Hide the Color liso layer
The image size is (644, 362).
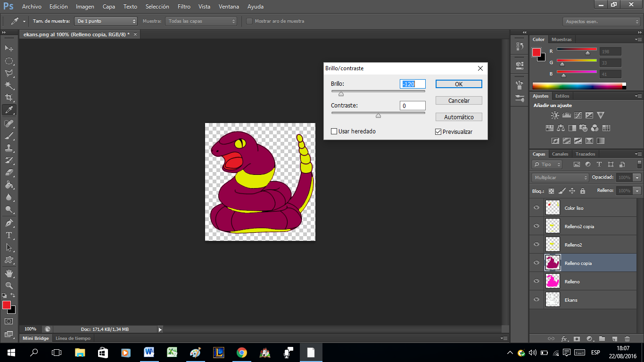click(x=536, y=208)
